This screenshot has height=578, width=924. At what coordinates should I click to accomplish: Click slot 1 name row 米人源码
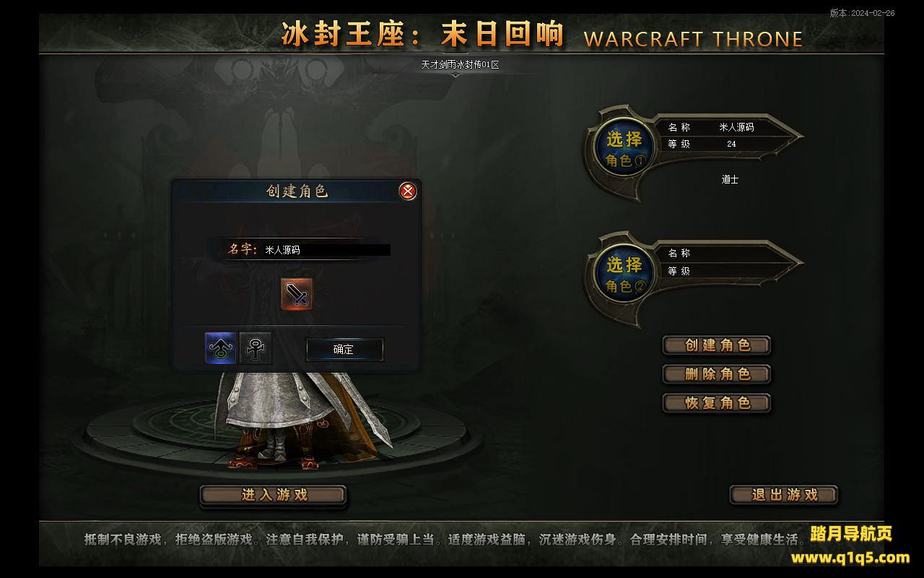click(722, 127)
